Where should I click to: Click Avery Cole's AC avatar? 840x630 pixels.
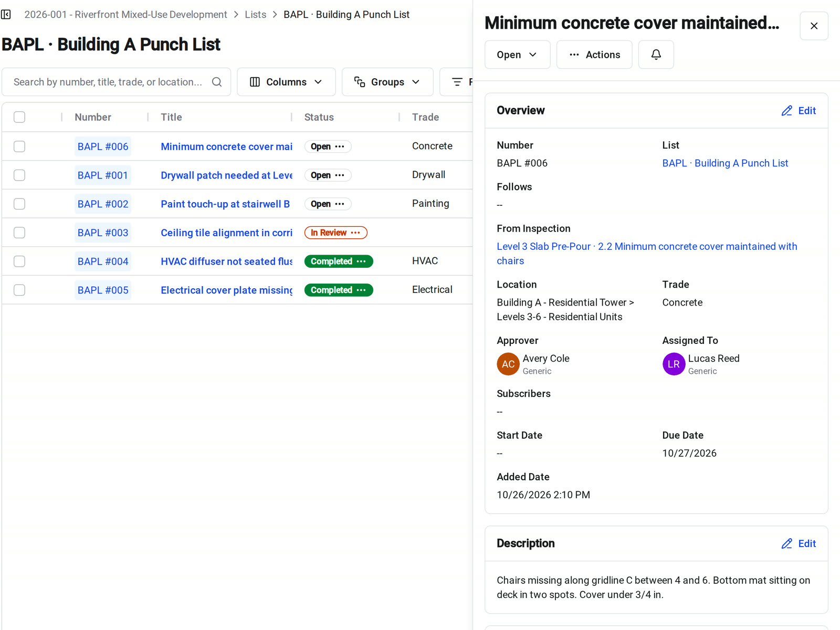[508, 364]
